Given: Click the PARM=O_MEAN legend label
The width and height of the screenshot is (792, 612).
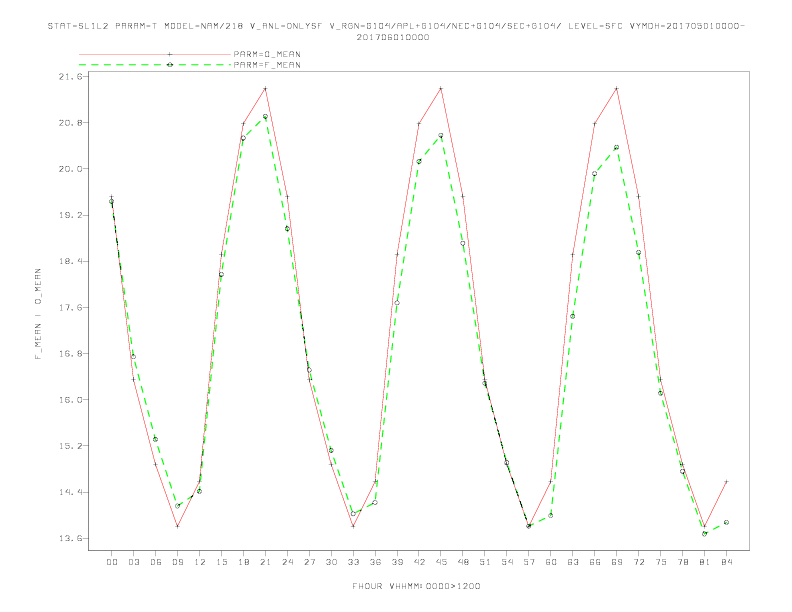Looking at the screenshot, I should (x=267, y=54).
